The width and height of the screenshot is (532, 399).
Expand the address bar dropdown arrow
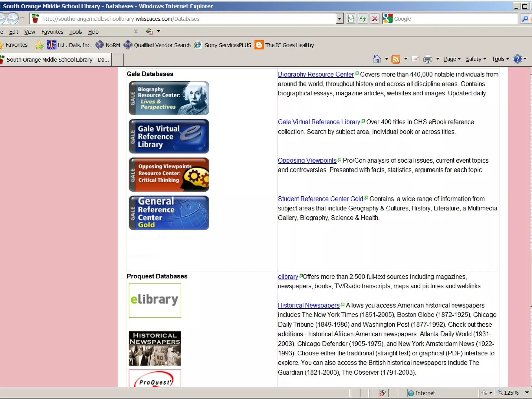(x=339, y=19)
